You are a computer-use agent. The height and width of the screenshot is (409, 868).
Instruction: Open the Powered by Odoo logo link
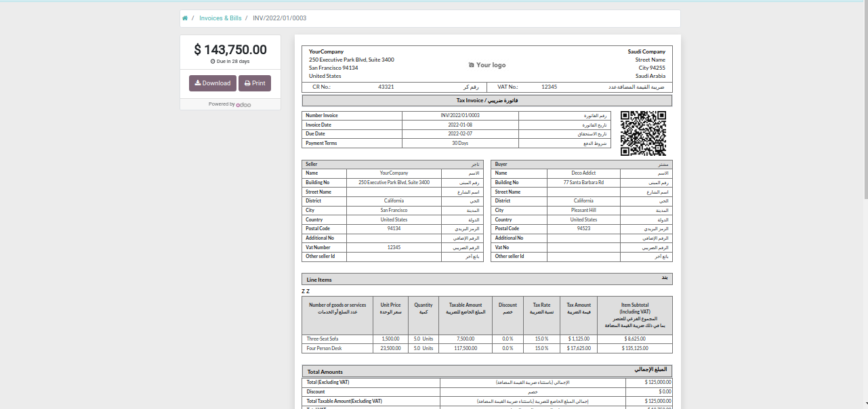[x=243, y=104]
